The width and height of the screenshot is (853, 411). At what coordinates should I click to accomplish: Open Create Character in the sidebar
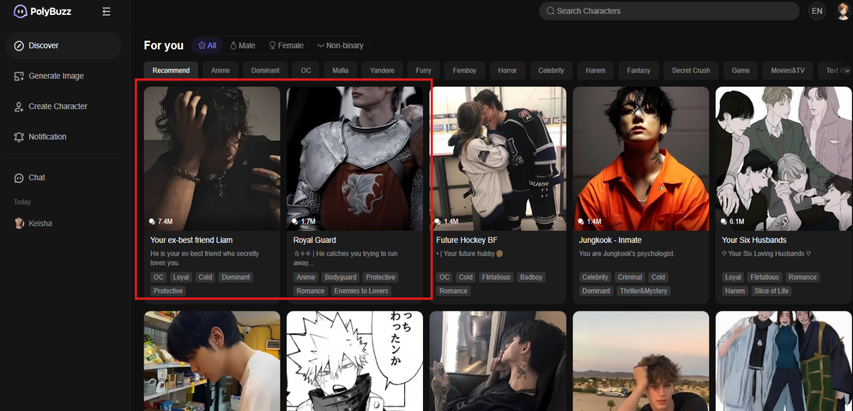(x=57, y=106)
